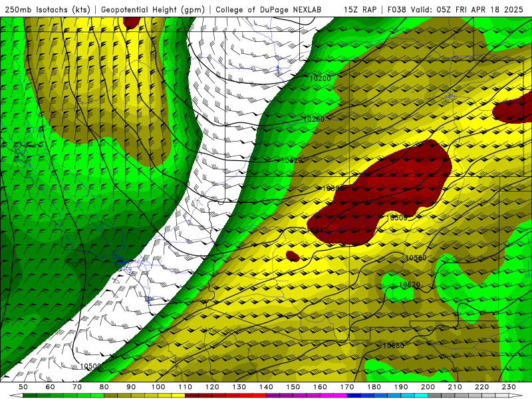532x399 pixels.
Task: Click the 150 value on the color scale
Action: pyautogui.click(x=293, y=387)
